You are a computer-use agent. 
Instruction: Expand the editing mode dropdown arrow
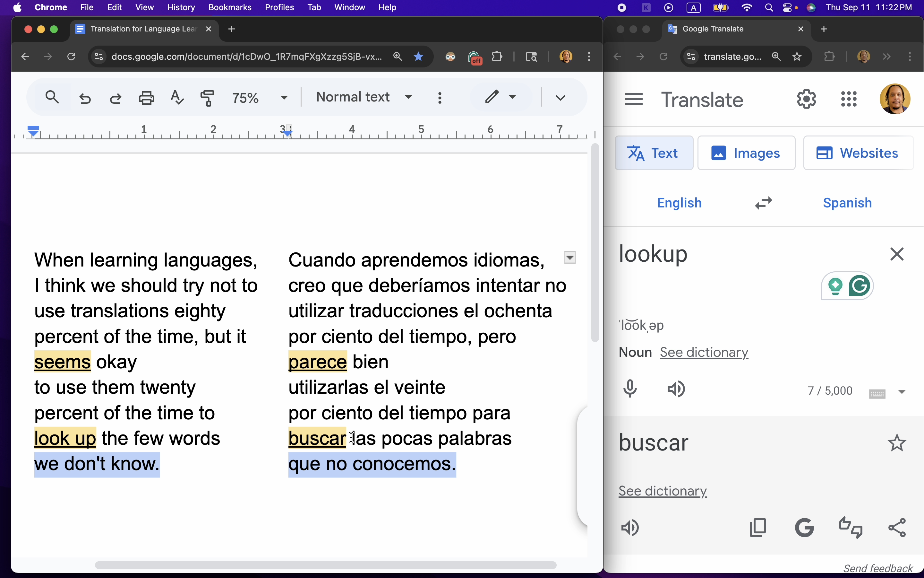(x=512, y=97)
